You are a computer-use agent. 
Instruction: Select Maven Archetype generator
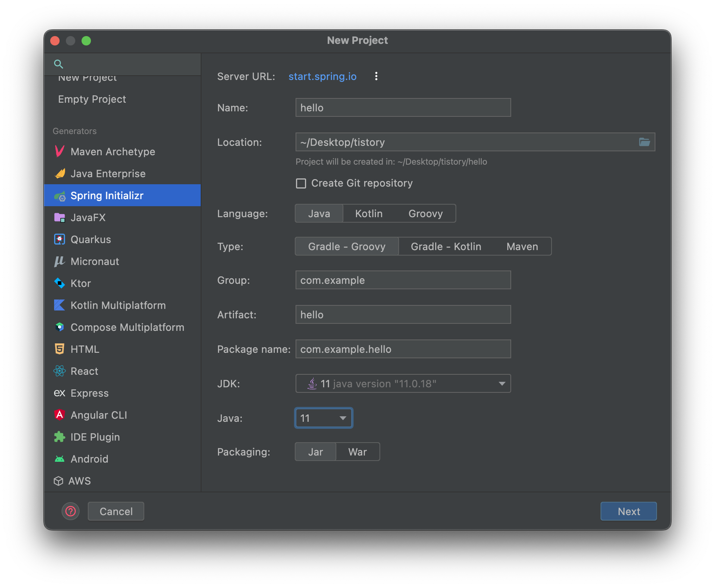pyautogui.click(x=122, y=152)
